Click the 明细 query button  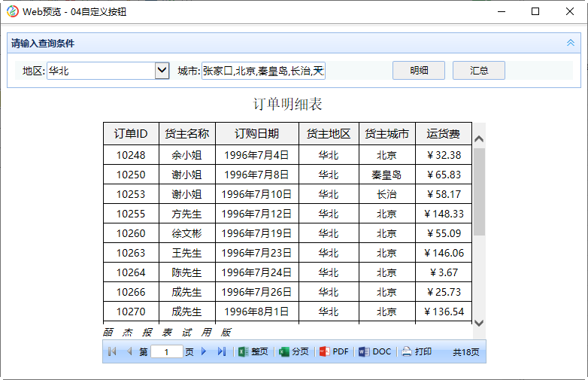pos(419,71)
